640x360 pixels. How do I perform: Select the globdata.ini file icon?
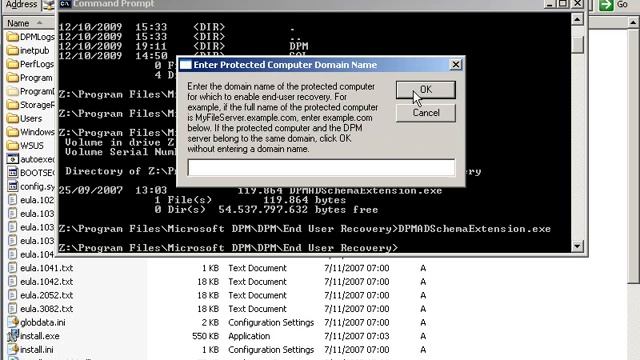(13, 322)
